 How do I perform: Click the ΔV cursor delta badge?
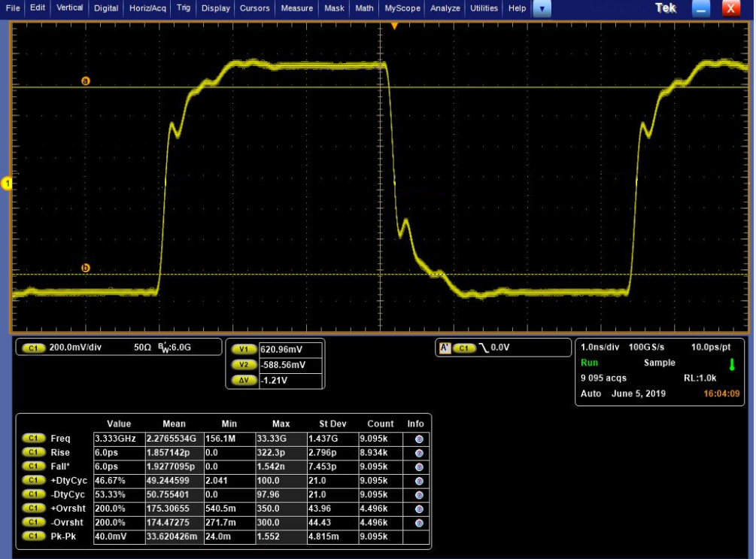pos(243,381)
